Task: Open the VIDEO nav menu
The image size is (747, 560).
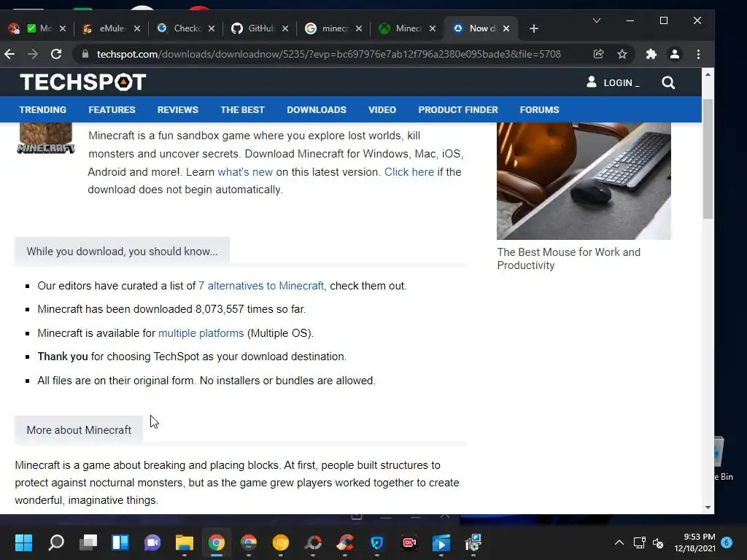Action: click(382, 110)
